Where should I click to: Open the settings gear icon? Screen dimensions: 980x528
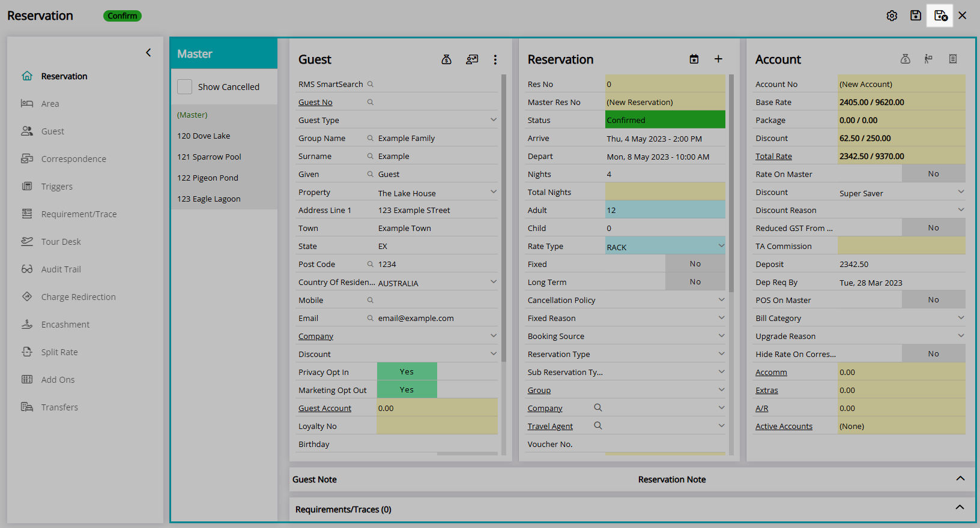click(892, 16)
